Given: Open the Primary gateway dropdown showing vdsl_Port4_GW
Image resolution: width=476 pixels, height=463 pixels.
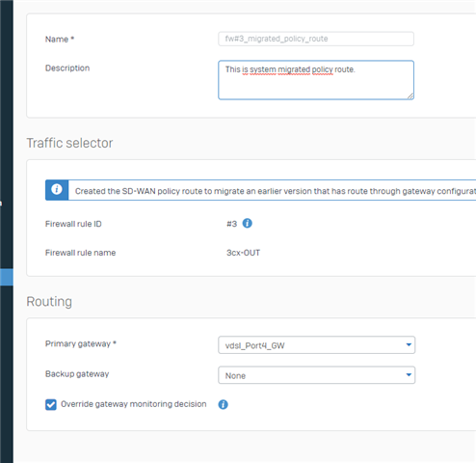Looking at the screenshot, I should coord(316,345).
